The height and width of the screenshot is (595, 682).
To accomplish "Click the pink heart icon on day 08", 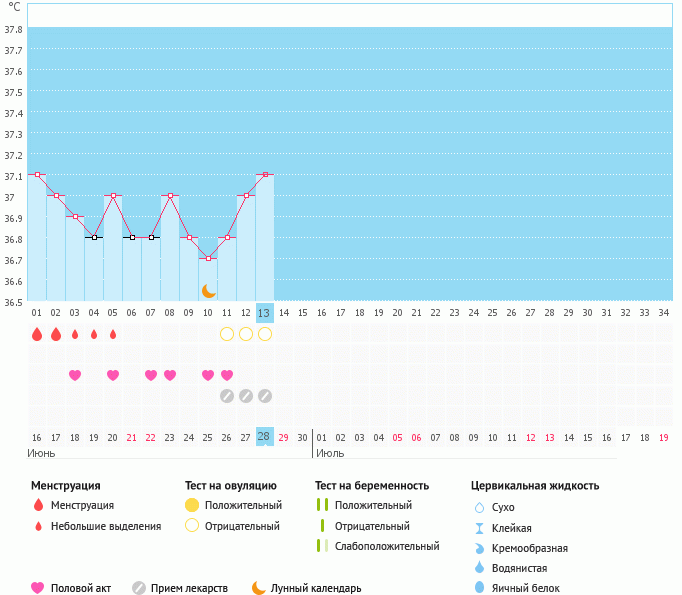I will [170, 375].
